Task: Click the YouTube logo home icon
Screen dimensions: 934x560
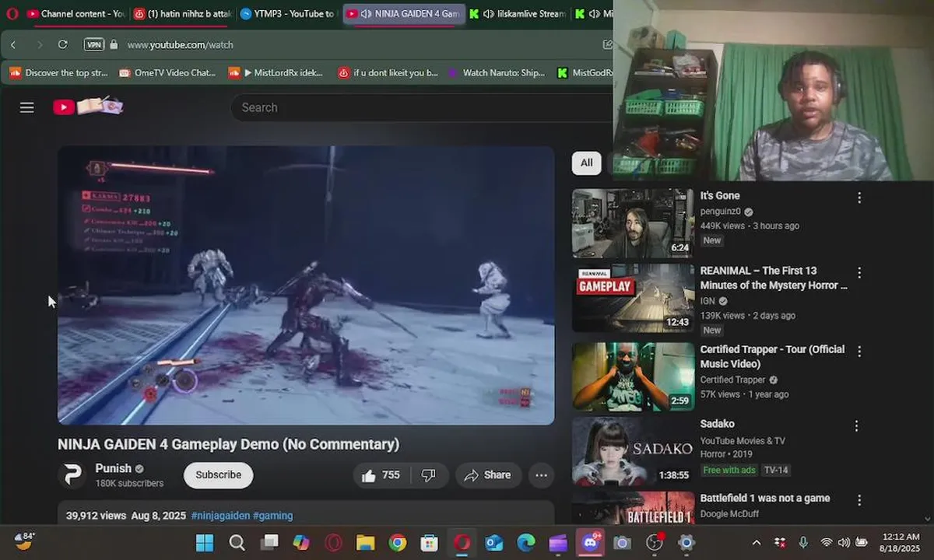Action: [87, 107]
